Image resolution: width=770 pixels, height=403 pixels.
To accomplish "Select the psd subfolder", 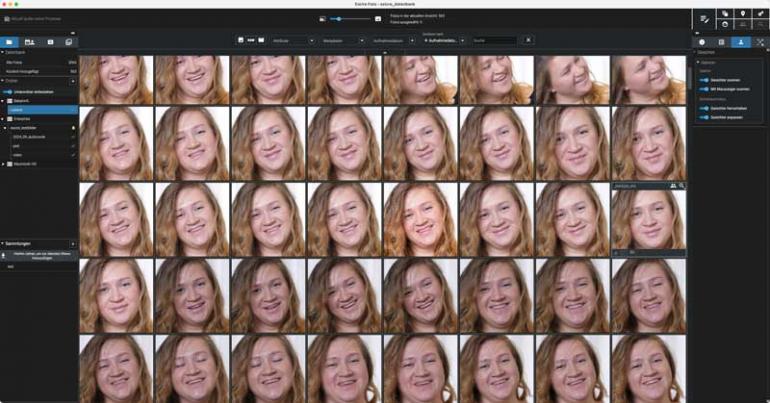I will click(x=16, y=146).
